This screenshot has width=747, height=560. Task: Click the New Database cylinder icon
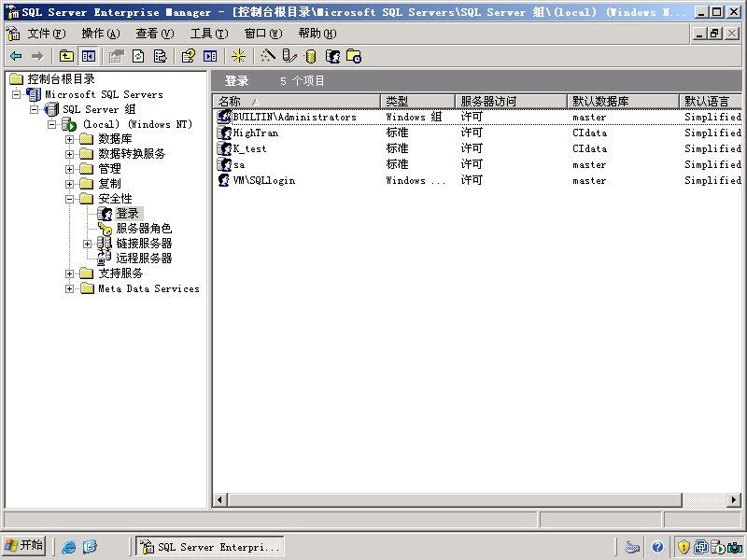(x=311, y=56)
